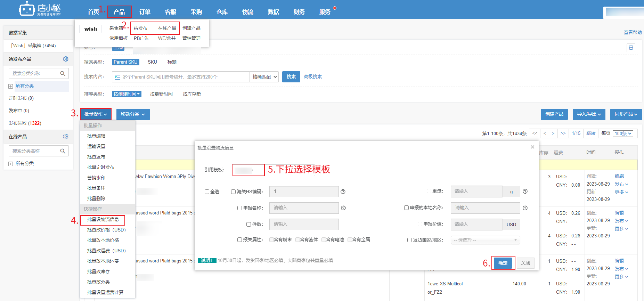Open the 引用模板 template dropdown
Screen dimensions: 644x301
[x=274, y=170]
